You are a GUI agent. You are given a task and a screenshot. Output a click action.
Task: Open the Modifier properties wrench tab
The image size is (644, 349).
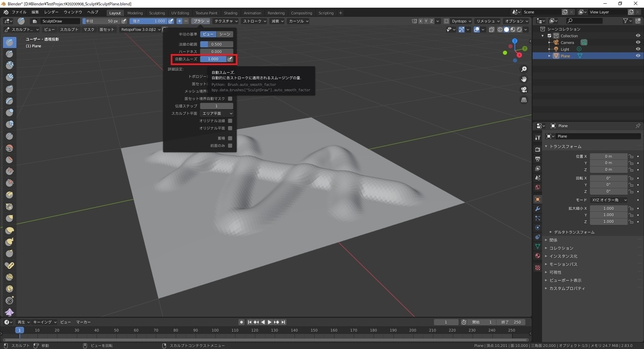point(537,208)
